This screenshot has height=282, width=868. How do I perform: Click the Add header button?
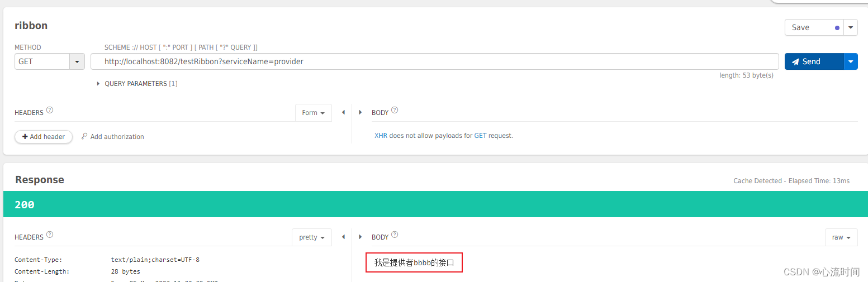pos(44,137)
